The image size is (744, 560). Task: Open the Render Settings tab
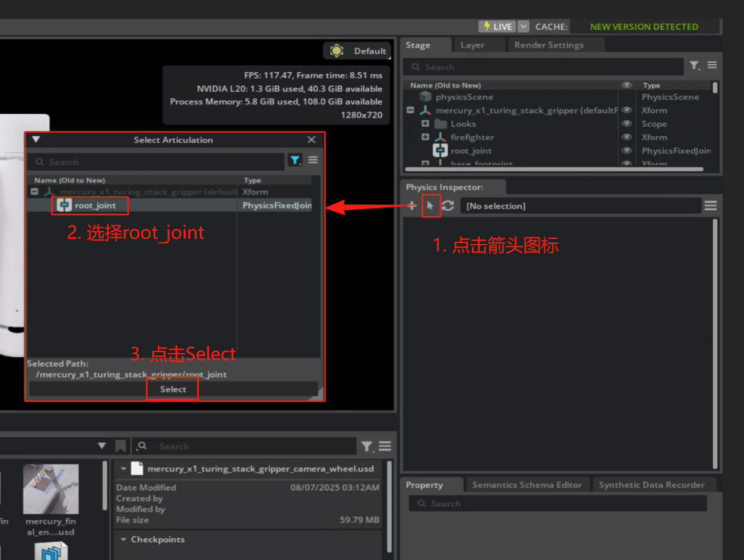point(549,45)
